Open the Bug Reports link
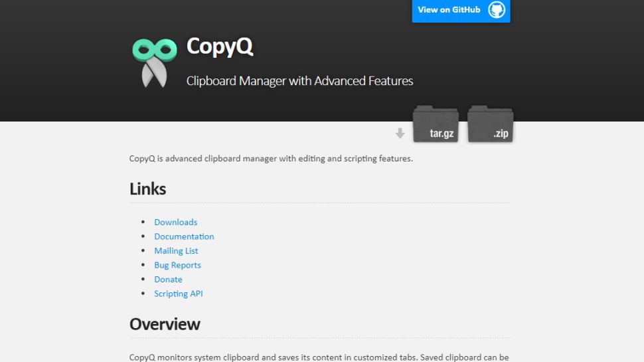644x362 pixels. [177, 265]
